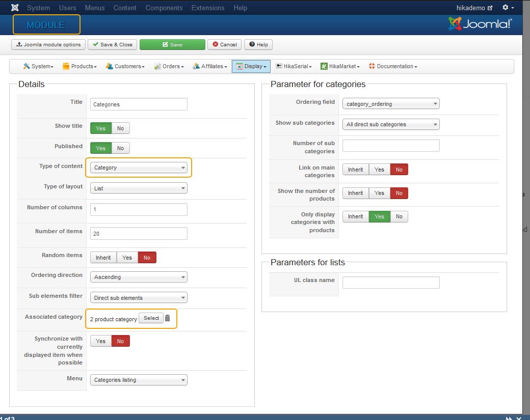Screen dimensions: 530x420
Task: Click the Joomla module options button
Action: (49, 45)
